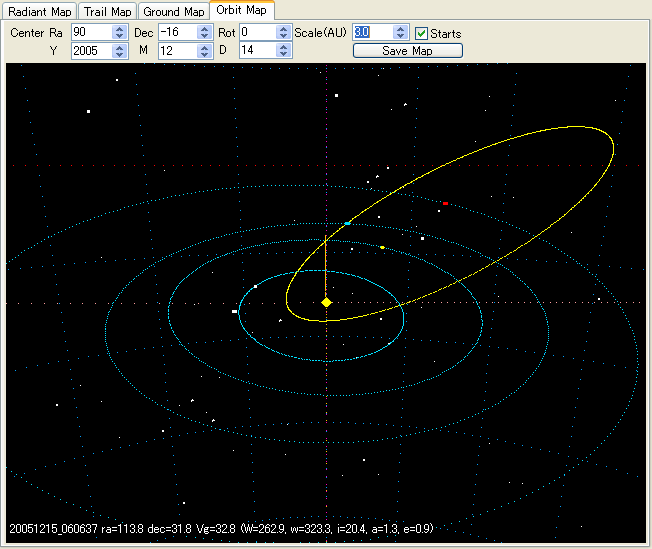
Task: Switch to the Radiant Map tab
Action: 40,12
